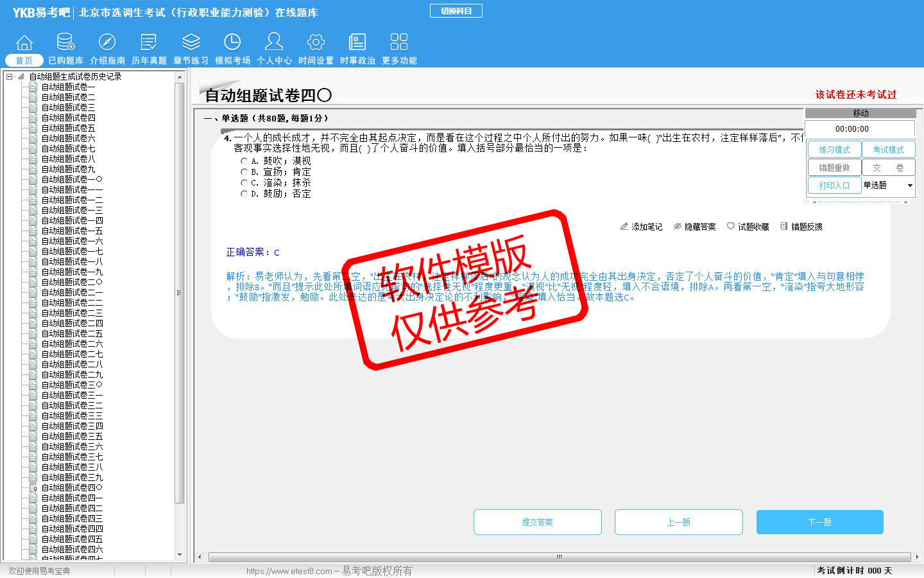Click folder icon of 自动组题生成试卷历史记录
This screenshot has height=578, width=924.
coord(22,76)
